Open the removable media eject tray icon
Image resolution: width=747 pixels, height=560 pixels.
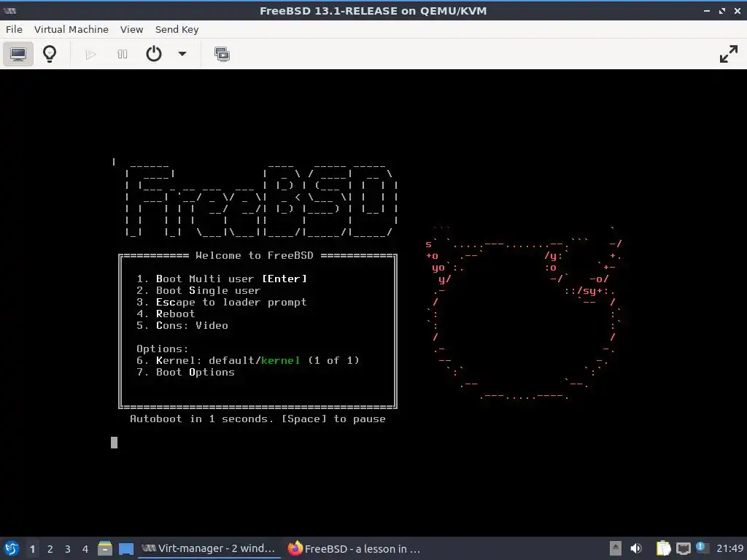click(616, 548)
